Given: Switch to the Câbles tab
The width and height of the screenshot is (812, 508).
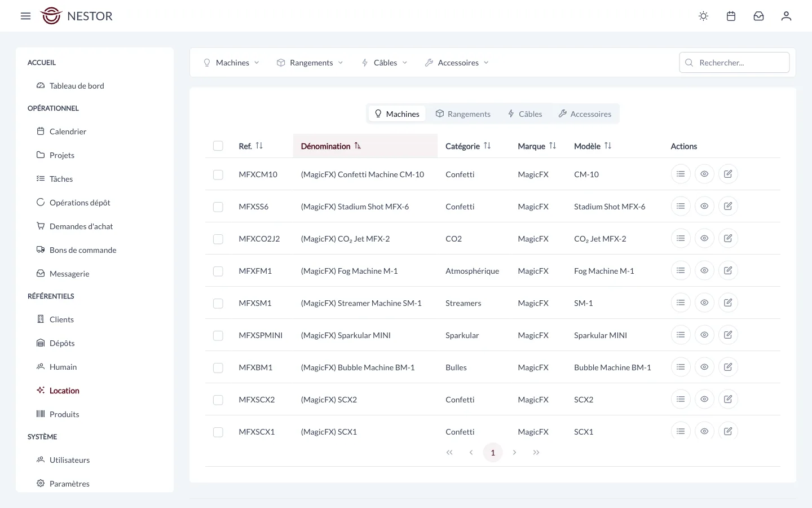Looking at the screenshot, I should point(525,113).
